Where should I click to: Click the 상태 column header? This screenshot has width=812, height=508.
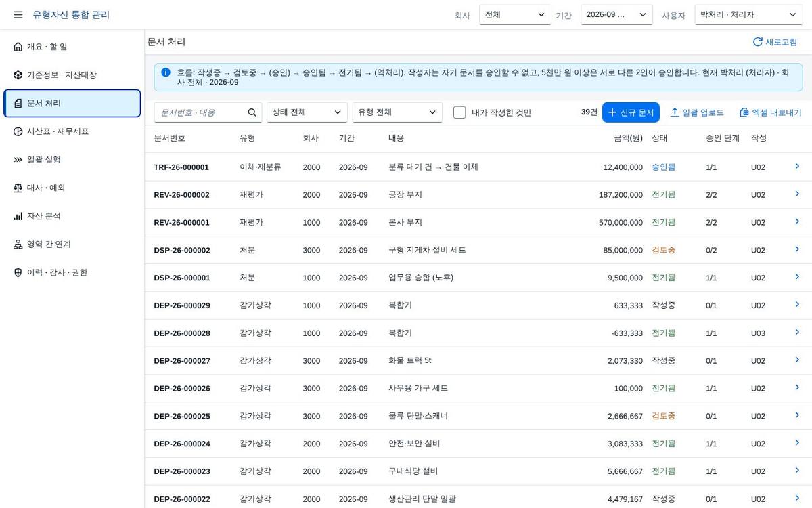[x=660, y=138]
